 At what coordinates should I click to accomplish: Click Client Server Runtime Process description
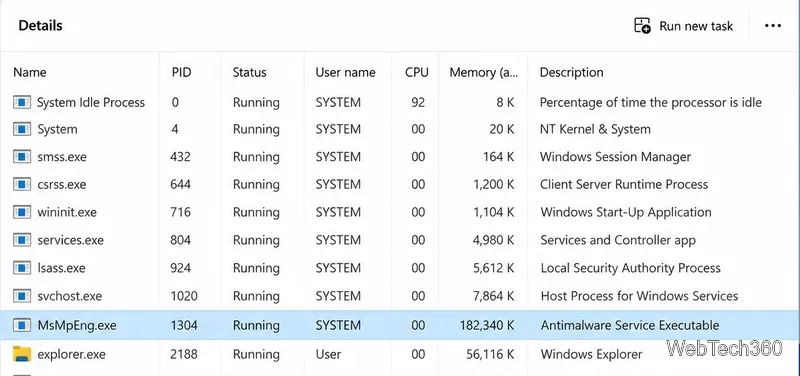point(624,184)
